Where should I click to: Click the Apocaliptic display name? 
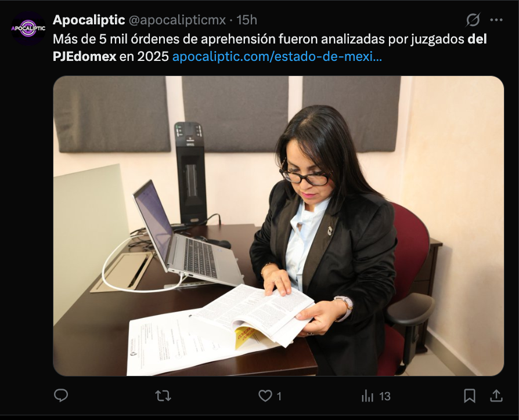point(89,20)
